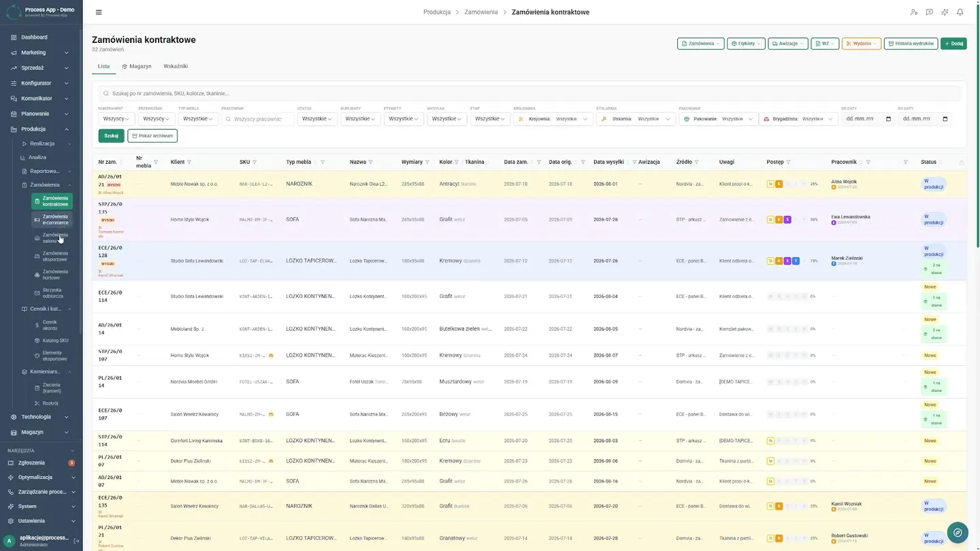The image size is (980, 551).
Task: Click the calendar icon in Od daty field
Action: [888, 119]
